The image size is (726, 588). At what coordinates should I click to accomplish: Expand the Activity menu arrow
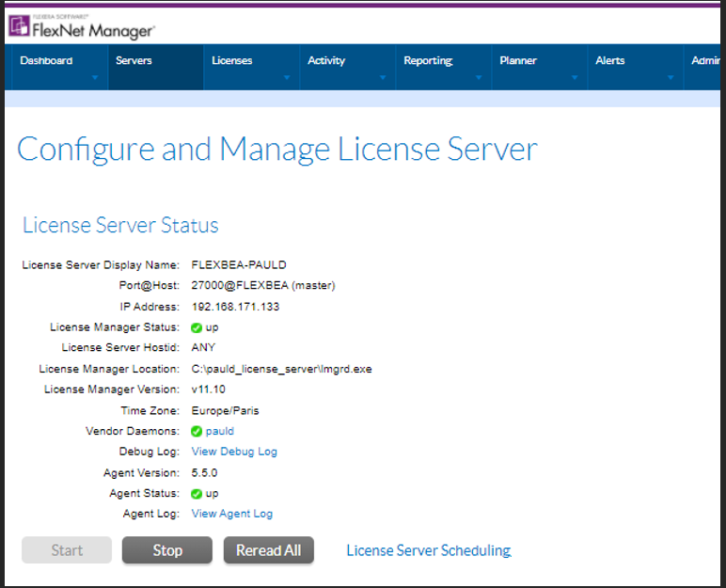click(x=383, y=77)
